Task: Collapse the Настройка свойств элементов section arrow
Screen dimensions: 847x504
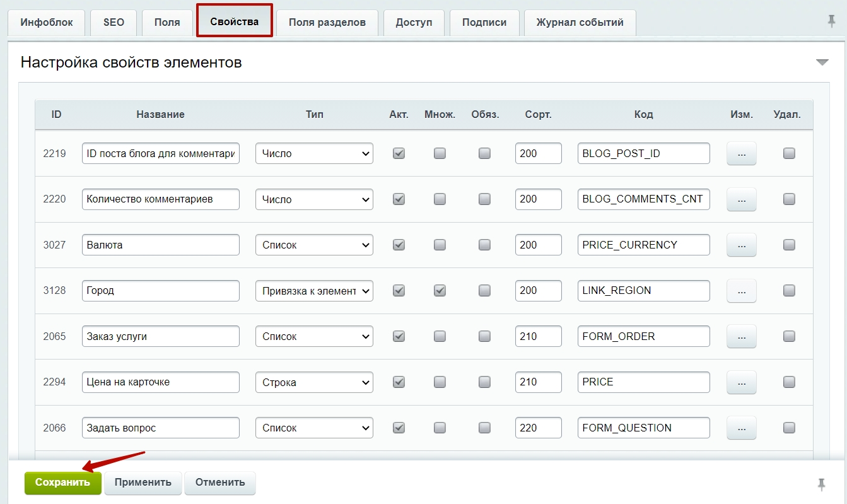Action: click(x=822, y=62)
